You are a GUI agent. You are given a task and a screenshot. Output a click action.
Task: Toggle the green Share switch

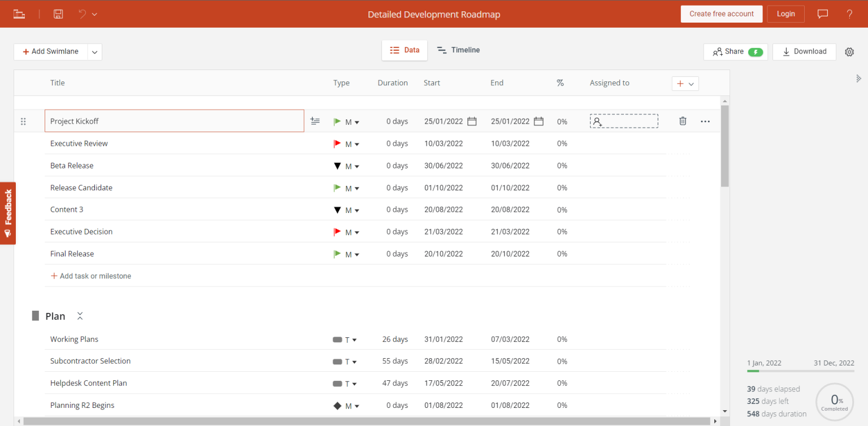pyautogui.click(x=756, y=52)
